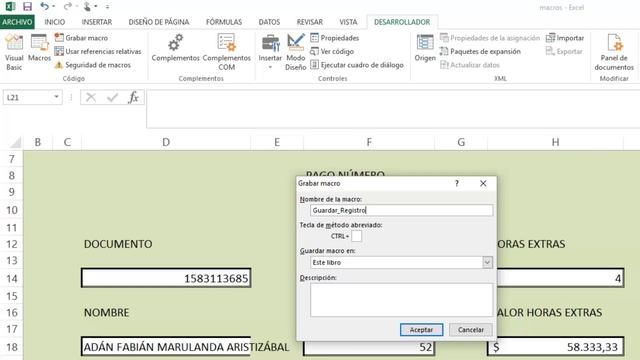This screenshot has height=360, width=640.
Task: Click Propiedades de la asignación
Action: (x=490, y=38)
